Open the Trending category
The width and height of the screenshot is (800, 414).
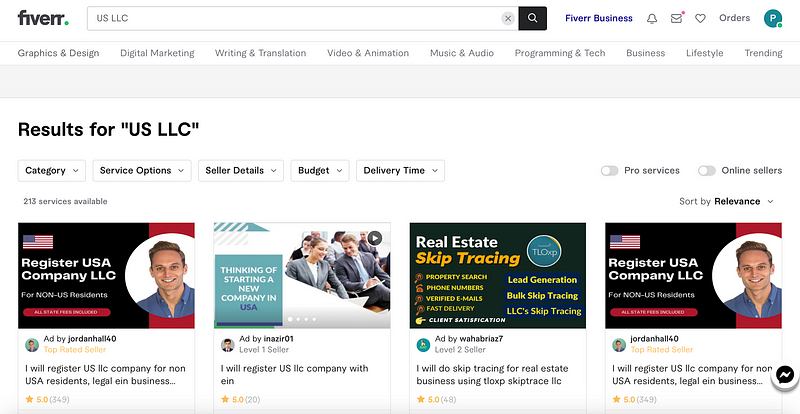763,53
